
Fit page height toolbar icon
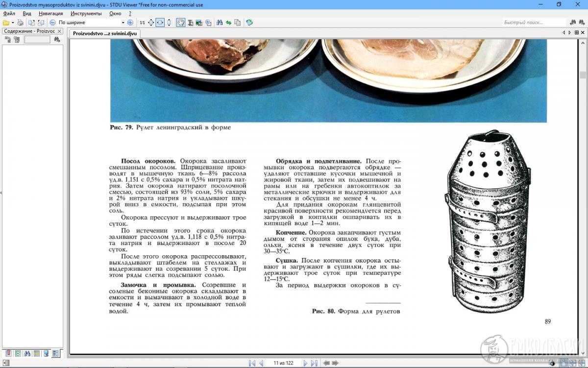click(x=169, y=23)
